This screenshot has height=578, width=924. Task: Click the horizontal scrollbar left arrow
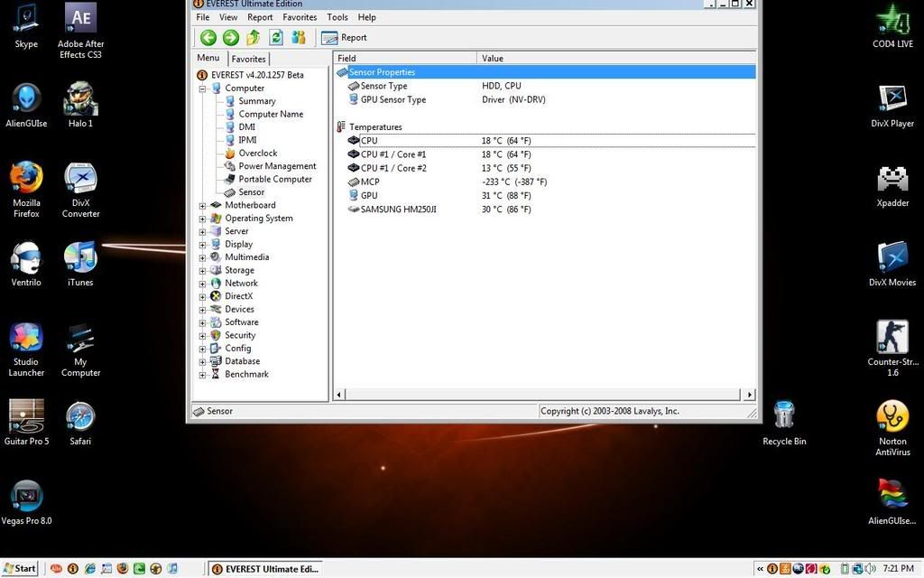pos(339,395)
